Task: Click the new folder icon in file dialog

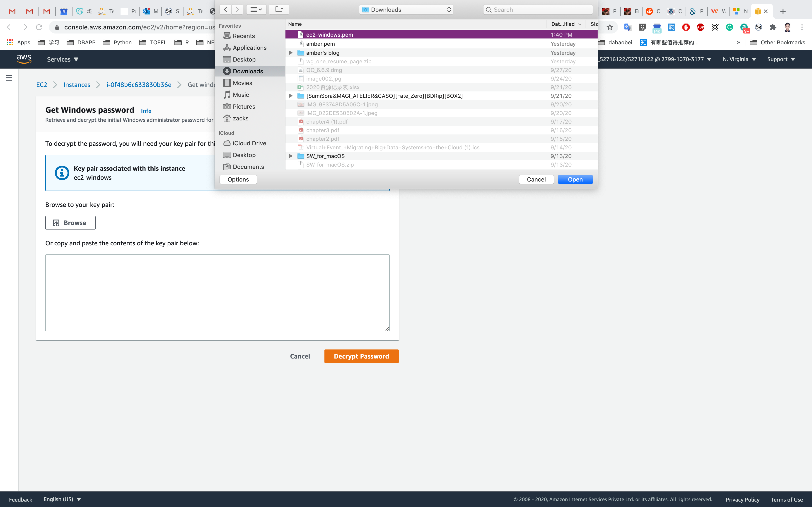Action: (x=279, y=9)
